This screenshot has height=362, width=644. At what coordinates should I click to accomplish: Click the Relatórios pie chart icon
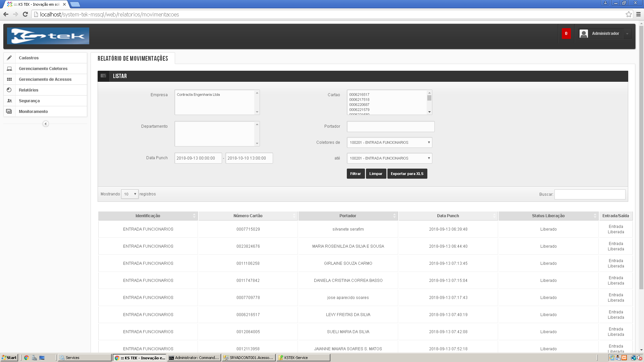[x=9, y=90]
